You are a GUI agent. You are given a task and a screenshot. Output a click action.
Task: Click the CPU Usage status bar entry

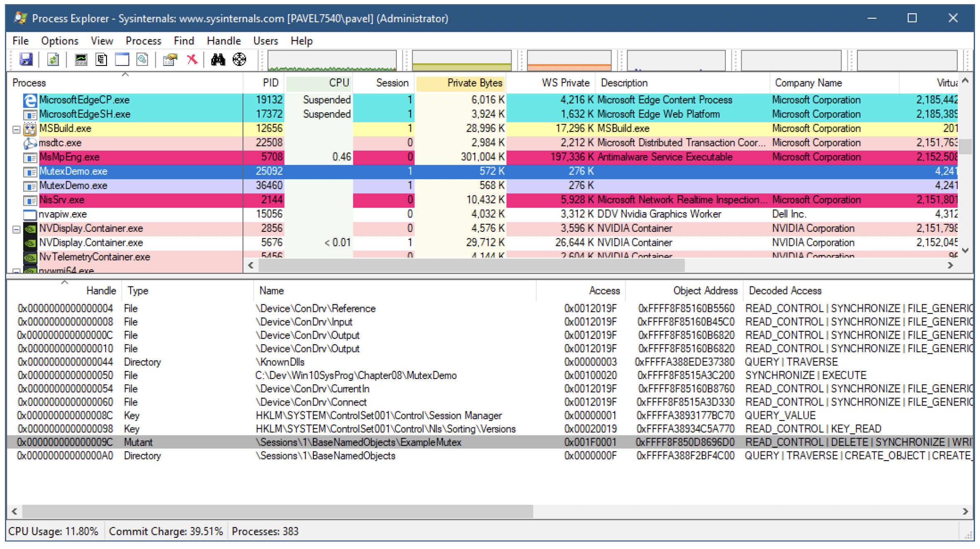[x=53, y=532]
